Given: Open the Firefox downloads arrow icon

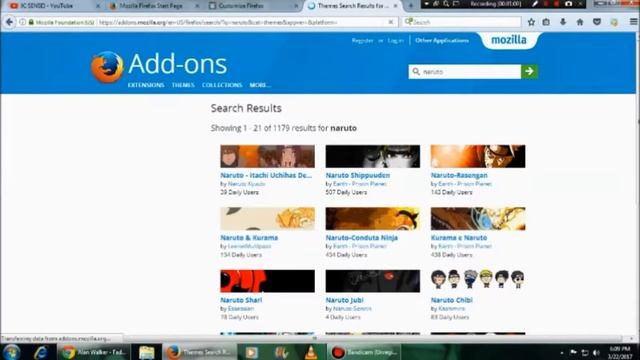Looking at the screenshot, I should [x=563, y=22].
